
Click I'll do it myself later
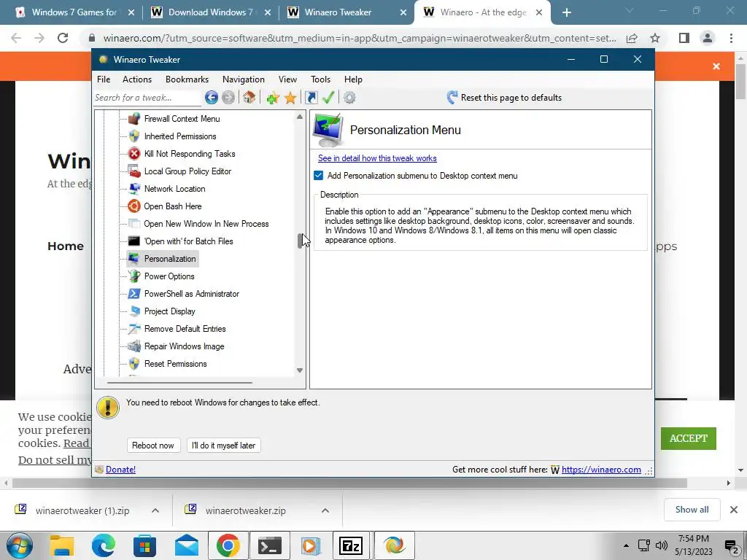tap(223, 446)
